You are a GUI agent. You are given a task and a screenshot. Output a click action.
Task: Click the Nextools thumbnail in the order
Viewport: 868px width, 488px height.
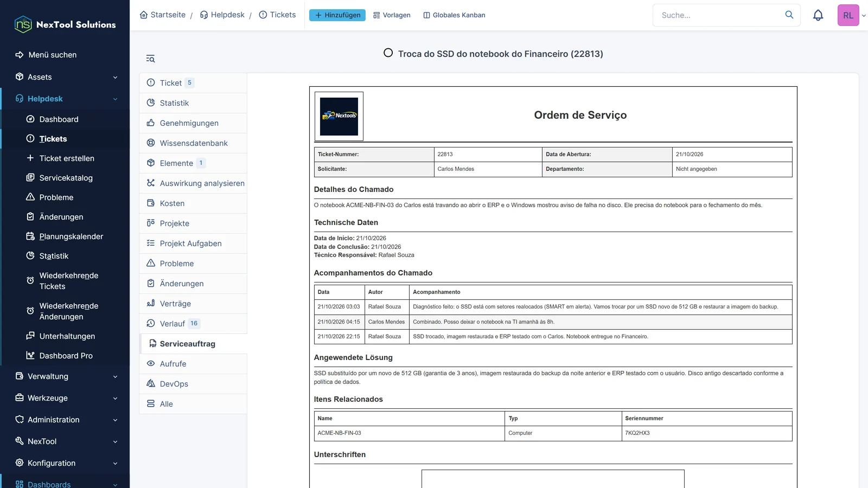coord(339,117)
